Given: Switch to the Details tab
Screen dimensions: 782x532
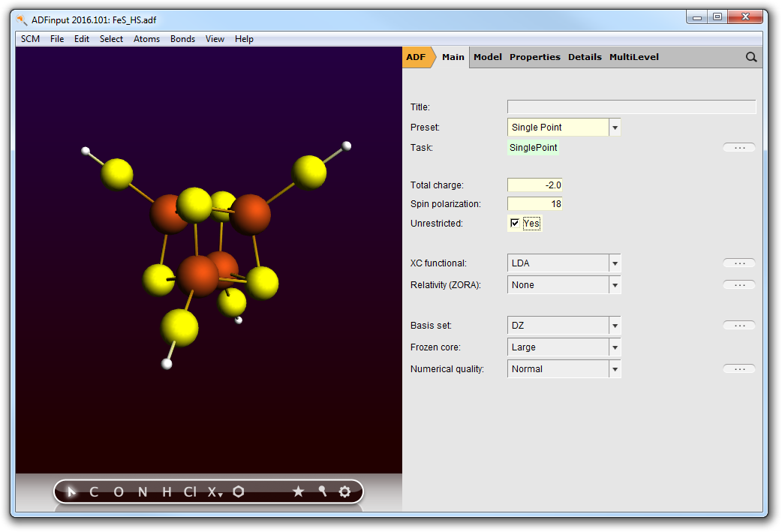Looking at the screenshot, I should 585,57.
